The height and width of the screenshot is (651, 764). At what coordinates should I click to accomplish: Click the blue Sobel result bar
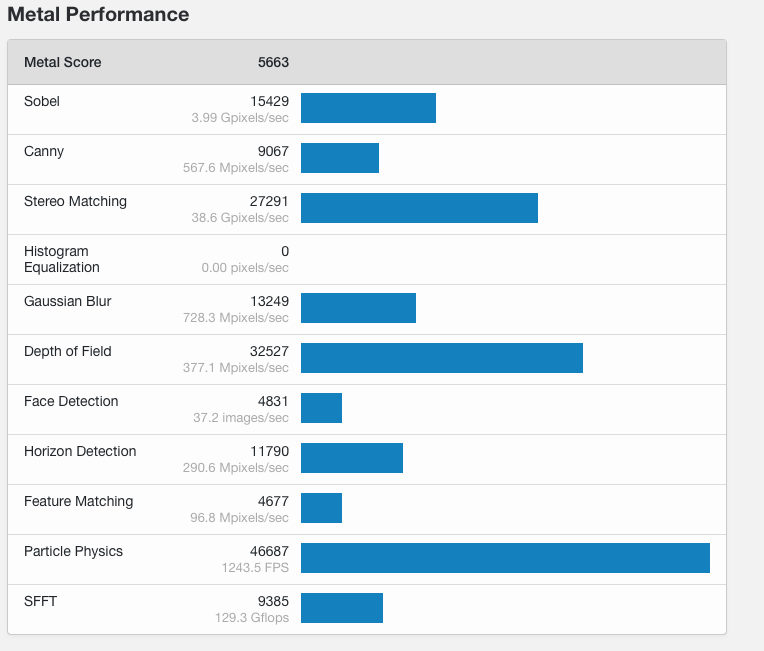pyautogui.click(x=368, y=108)
